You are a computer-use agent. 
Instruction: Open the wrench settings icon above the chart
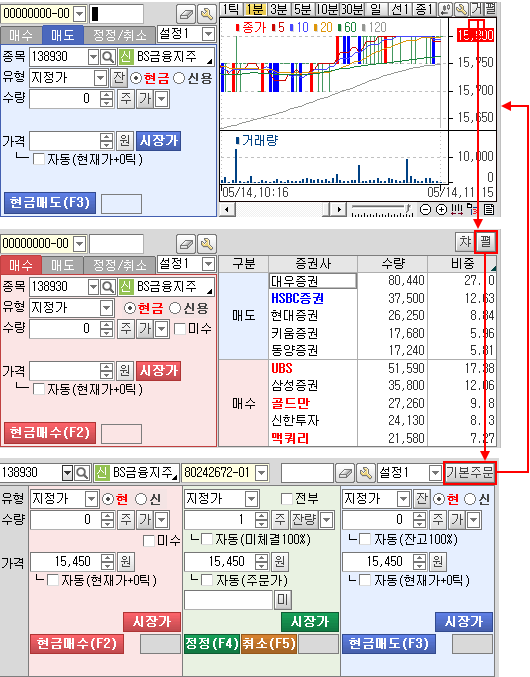click(462, 9)
